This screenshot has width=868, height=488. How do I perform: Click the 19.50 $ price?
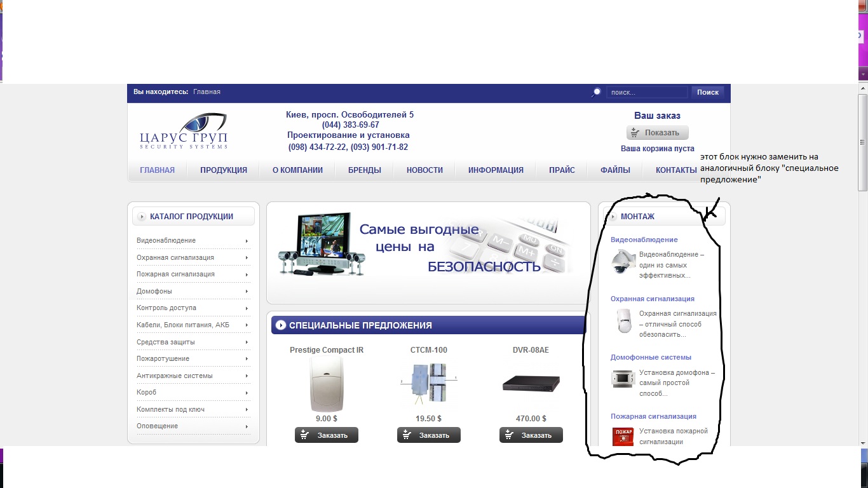(429, 419)
